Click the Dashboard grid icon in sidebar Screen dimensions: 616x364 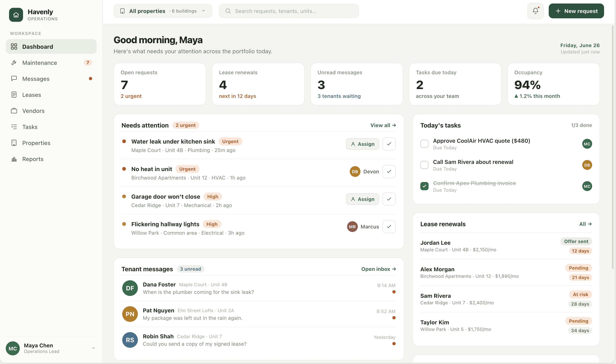(x=14, y=47)
